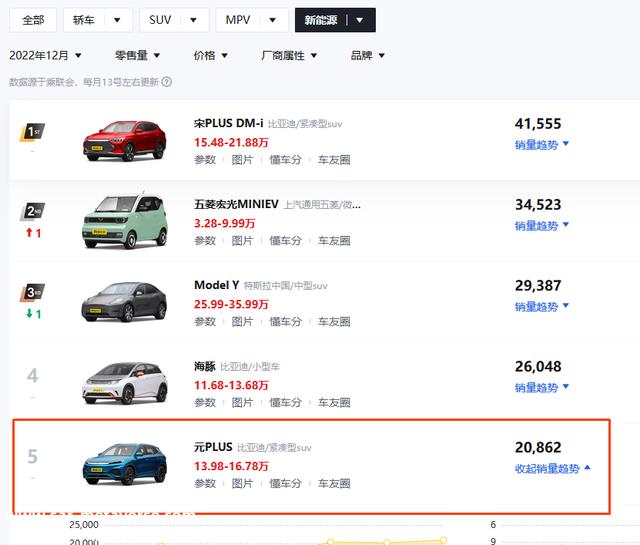Open the 厂商属性 filter dropdown

point(289,56)
